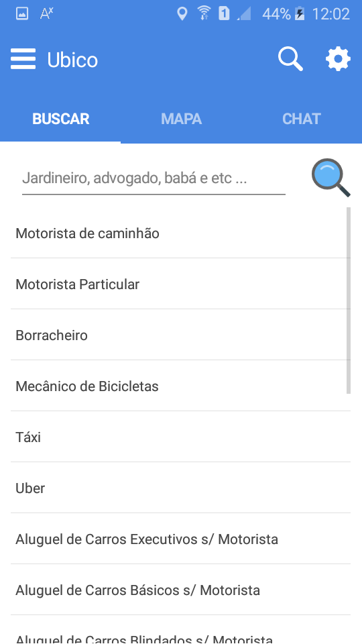
Task: Switch to the MAPA tab
Action: 181,119
